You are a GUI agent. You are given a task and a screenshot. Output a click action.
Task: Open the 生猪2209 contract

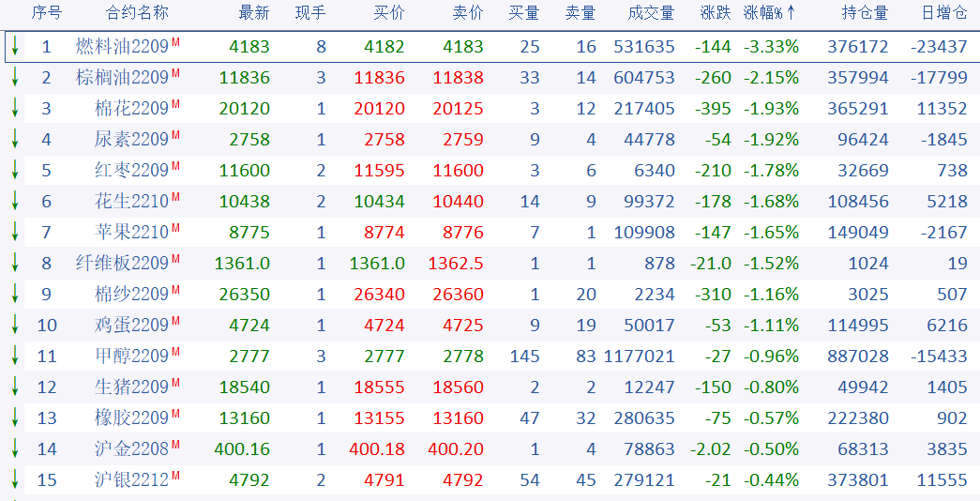click(131, 387)
